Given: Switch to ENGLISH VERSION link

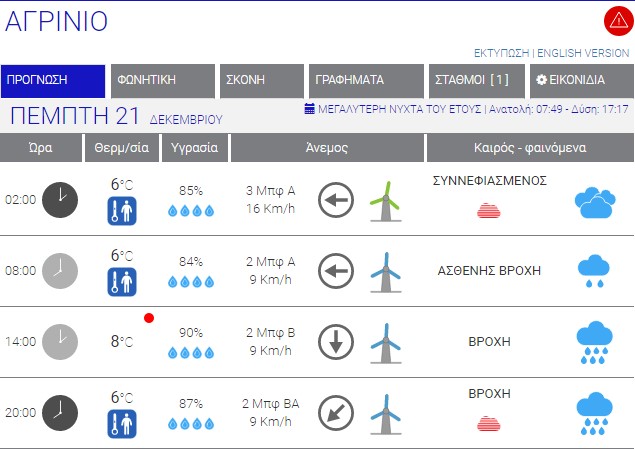Looking at the screenshot, I should pos(583,53).
